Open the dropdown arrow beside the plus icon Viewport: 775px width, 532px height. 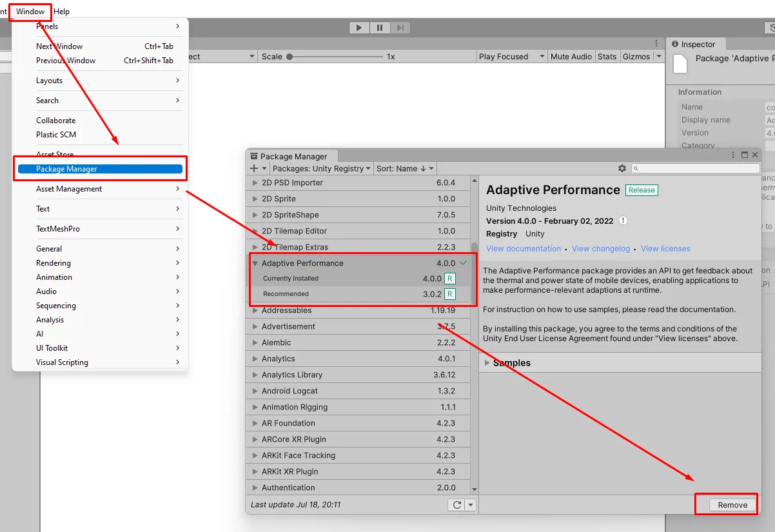pos(264,168)
